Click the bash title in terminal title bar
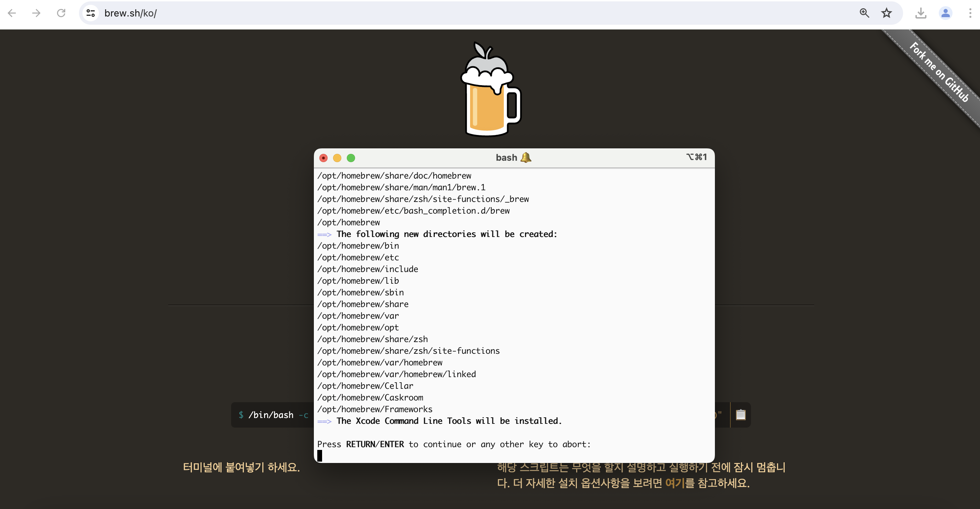 [x=506, y=158]
